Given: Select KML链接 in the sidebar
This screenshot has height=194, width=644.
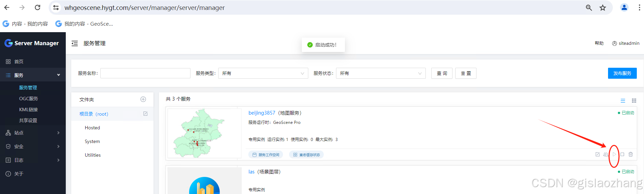Looking at the screenshot, I should 28,109.
